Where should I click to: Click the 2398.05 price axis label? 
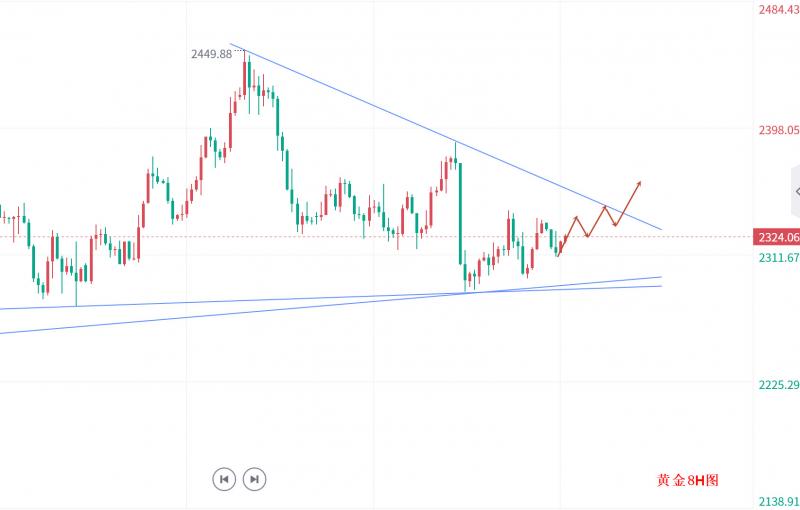click(778, 130)
